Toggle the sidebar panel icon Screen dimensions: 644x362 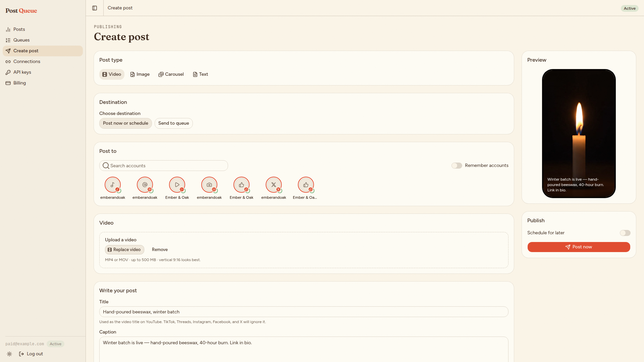click(95, 8)
